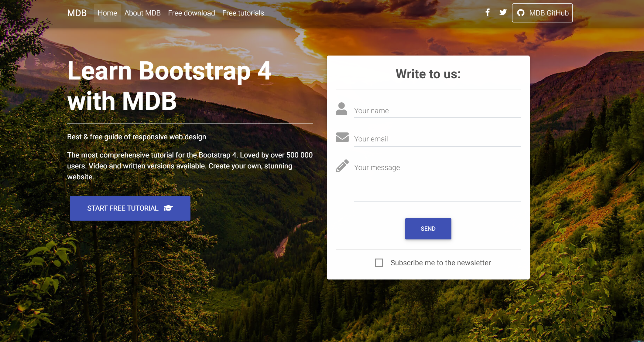The width and height of the screenshot is (644, 342).
Task: Open the Twitter profile icon
Action: (503, 12)
